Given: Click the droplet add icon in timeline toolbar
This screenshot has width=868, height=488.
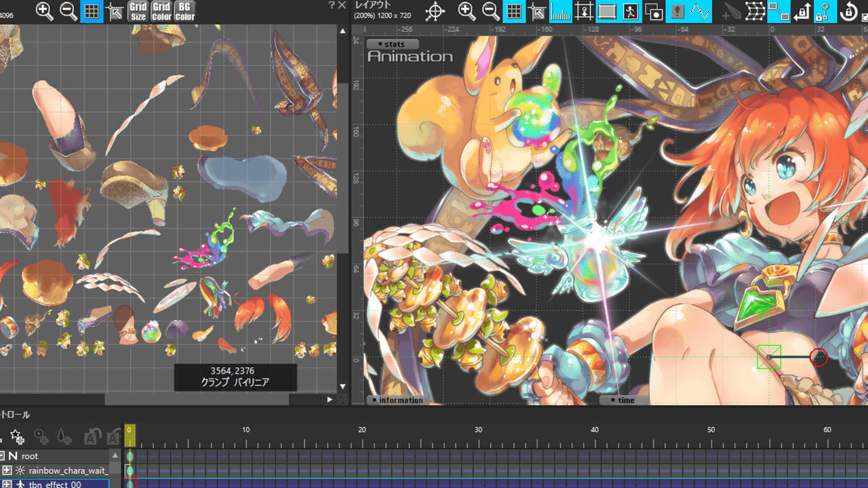Looking at the screenshot, I should pos(64,437).
